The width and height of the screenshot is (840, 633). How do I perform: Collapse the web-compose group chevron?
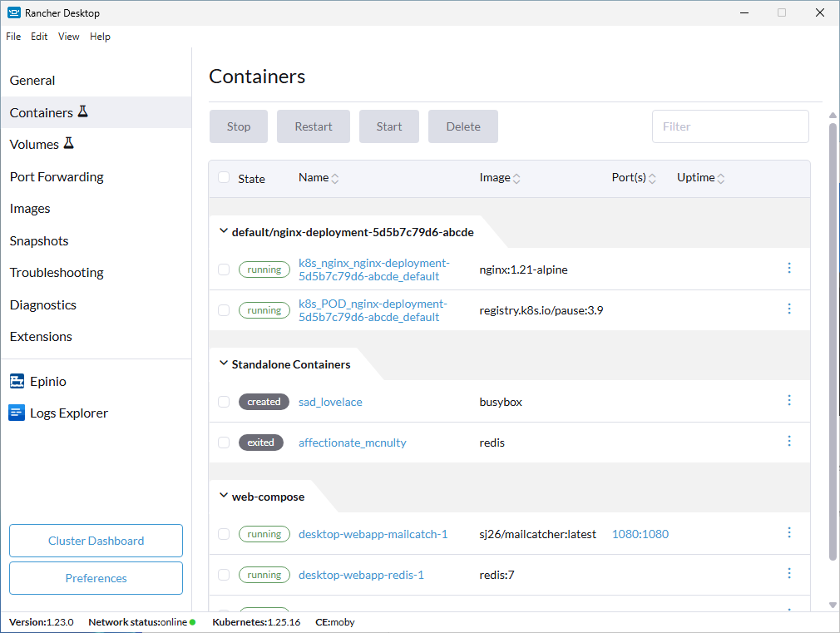[x=224, y=495]
